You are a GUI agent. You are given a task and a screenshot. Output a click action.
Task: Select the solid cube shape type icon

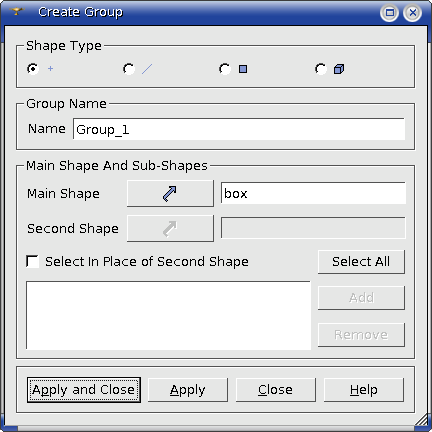click(x=339, y=69)
